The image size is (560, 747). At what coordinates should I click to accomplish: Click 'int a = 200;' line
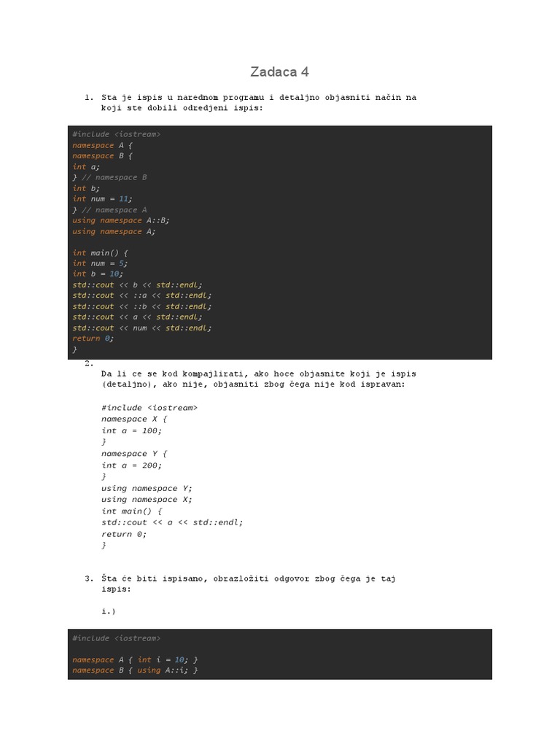coord(131,465)
